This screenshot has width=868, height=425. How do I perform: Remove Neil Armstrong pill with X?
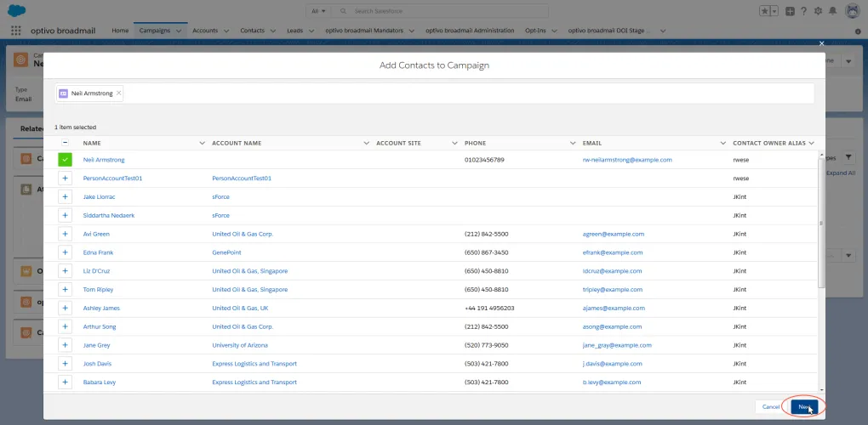click(x=118, y=93)
